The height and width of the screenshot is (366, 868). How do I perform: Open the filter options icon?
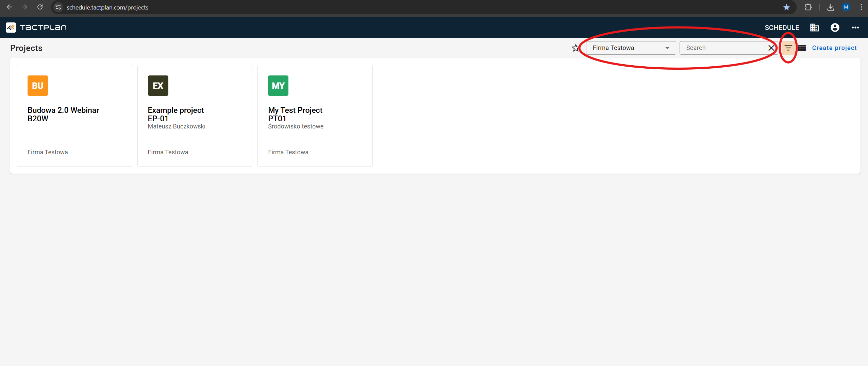(788, 48)
